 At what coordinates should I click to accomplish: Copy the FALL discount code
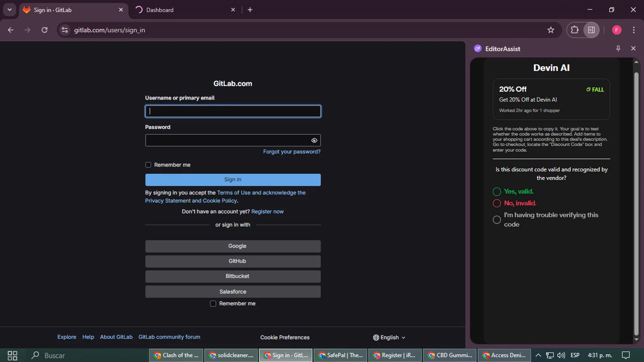(595, 90)
